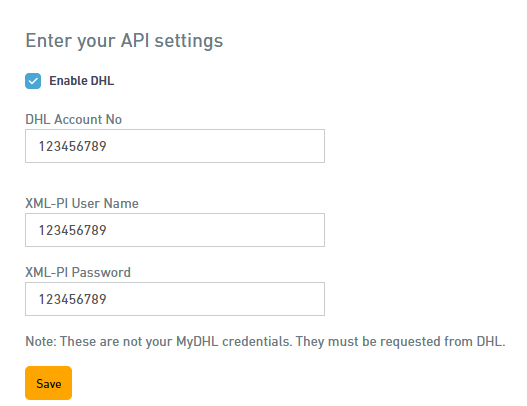
Task: Click the sentence "They must be requested from DHL."
Action: [x=400, y=341]
